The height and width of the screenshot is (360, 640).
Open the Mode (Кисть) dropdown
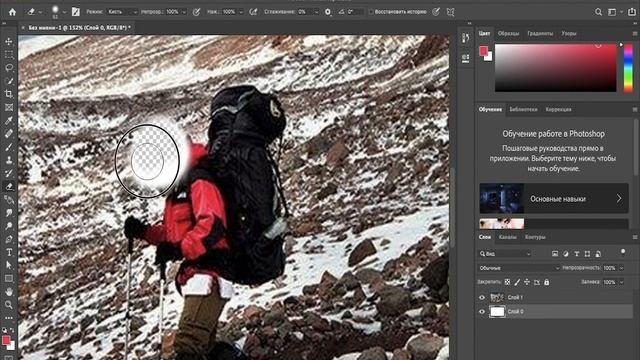[122, 12]
